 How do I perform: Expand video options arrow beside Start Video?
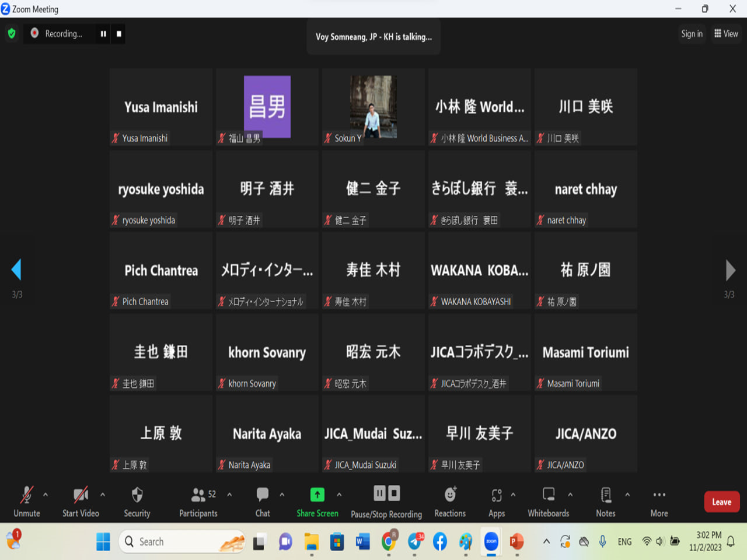(103, 495)
